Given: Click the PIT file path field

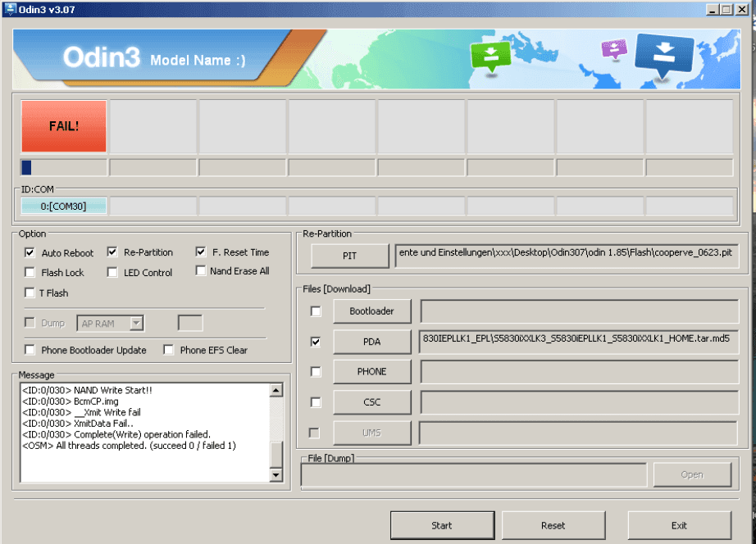Looking at the screenshot, I should point(567,256).
